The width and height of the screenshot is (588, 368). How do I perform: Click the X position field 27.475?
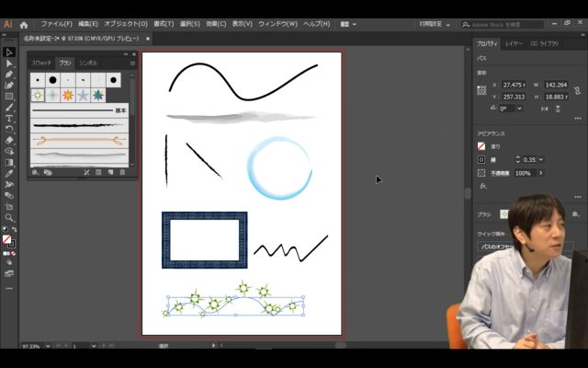[x=514, y=85]
